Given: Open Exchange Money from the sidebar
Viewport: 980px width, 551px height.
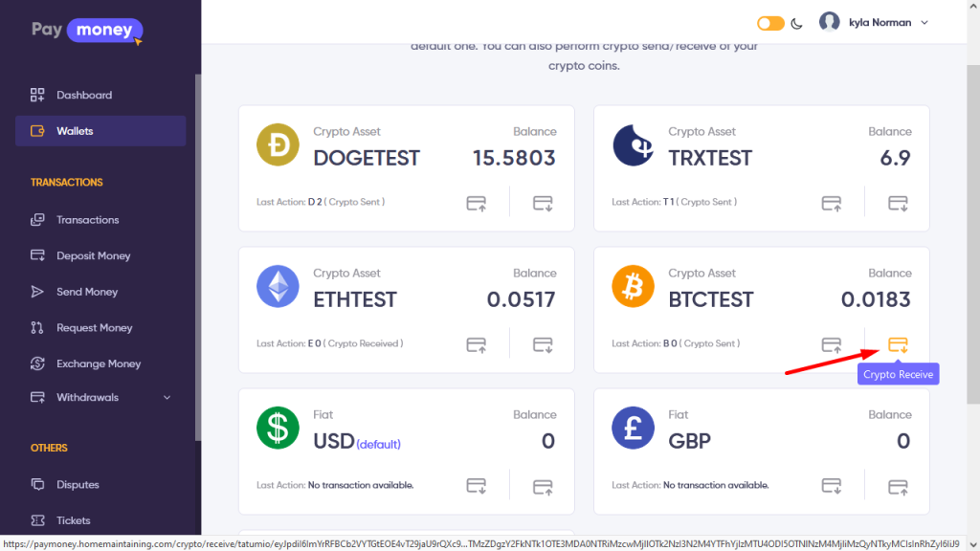Looking at the screenshot, I should [x=98, y=364].
